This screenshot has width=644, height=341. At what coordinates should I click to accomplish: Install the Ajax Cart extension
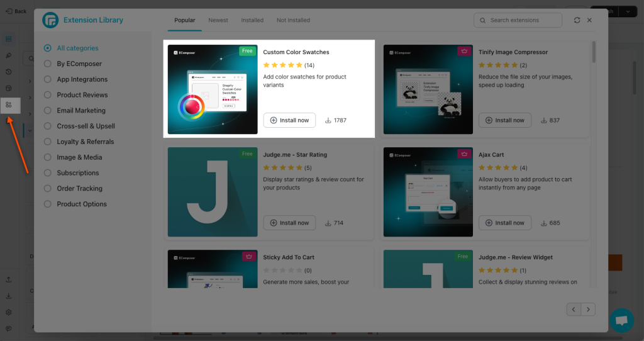[x=505, y=223]
